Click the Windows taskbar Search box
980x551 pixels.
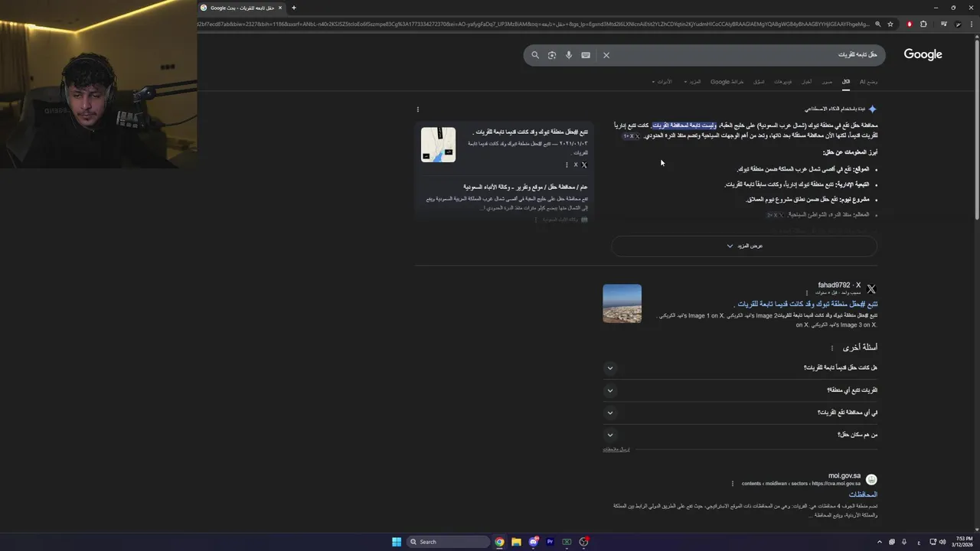point(448,542)
